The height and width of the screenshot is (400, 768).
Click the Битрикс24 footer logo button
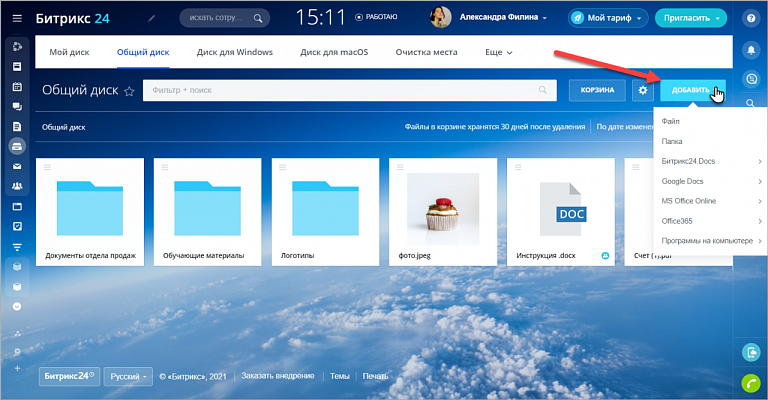click(x=70, y=376)
